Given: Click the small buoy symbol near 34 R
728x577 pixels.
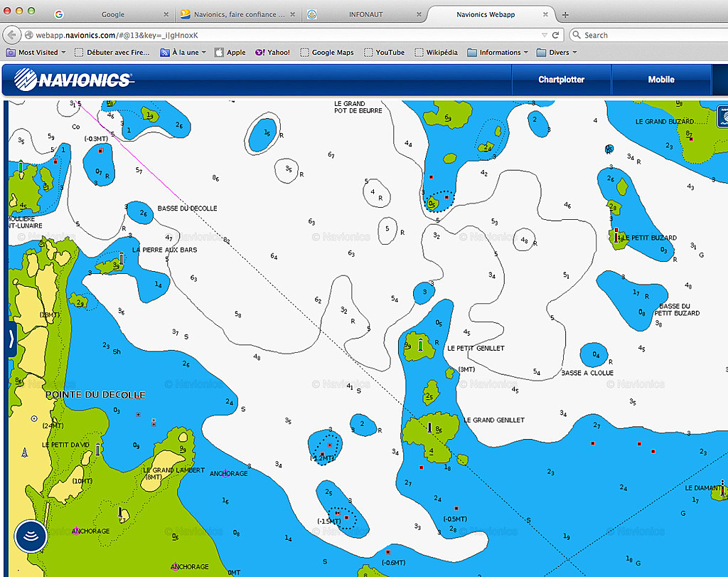Looking at the screenshot, I should (609, 149).
